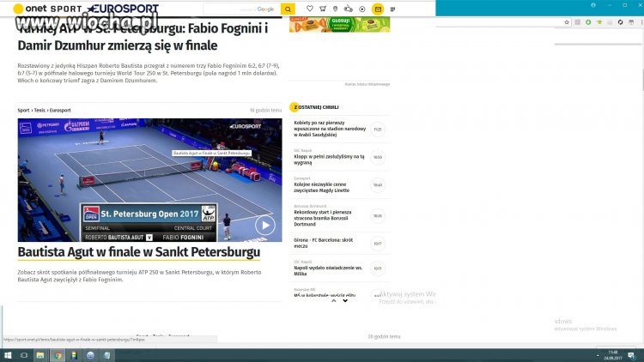644x362 pixels.
Task: Open news 'Girona - FC Barcelona: skrót meczu'
Action: coord(323,243)
